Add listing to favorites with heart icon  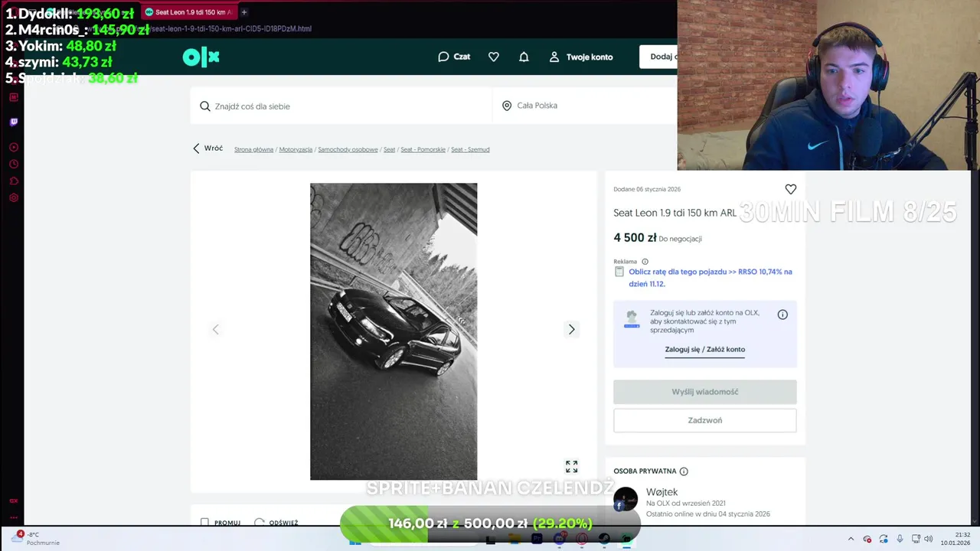point(791,189)
